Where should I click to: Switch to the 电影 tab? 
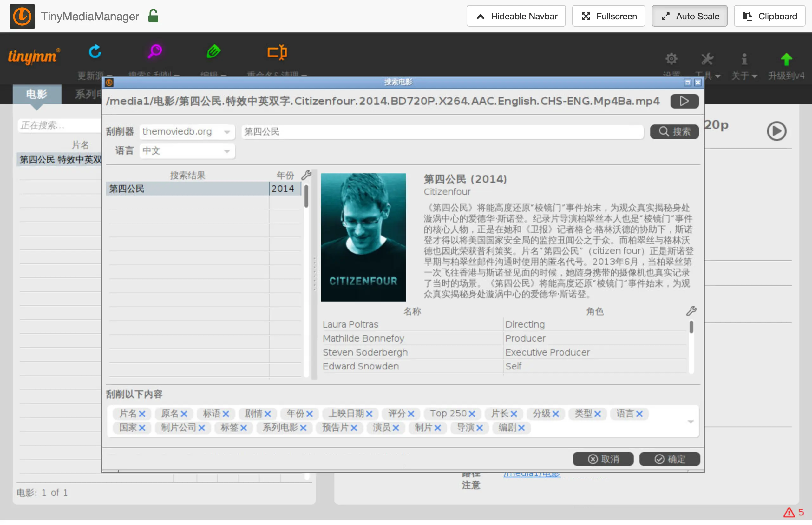coord(37,94)
